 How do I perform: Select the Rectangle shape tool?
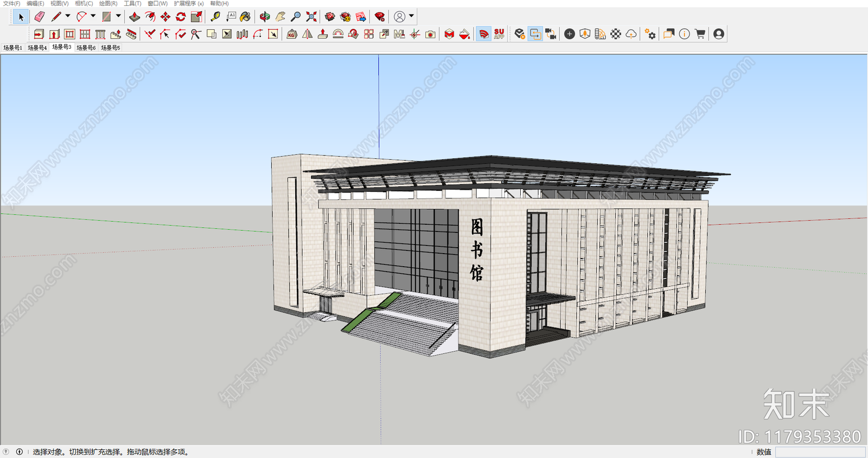[x=106, y=17]
